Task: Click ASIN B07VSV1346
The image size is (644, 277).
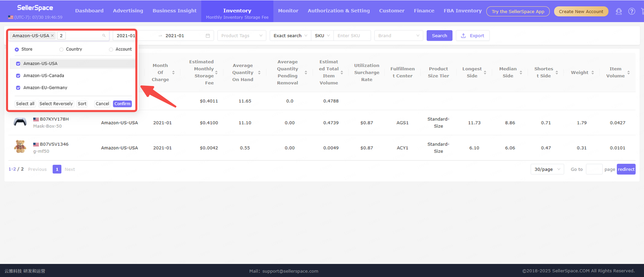Action: (54, 144)
